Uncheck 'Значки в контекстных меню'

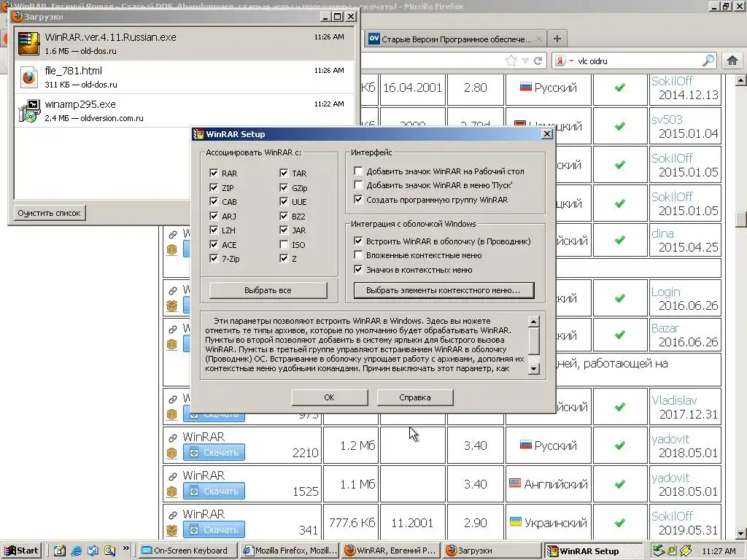358,270
